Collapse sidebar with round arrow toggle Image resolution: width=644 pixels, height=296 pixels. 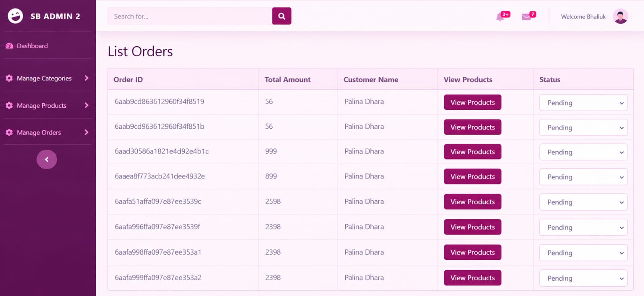pos(47,159)
